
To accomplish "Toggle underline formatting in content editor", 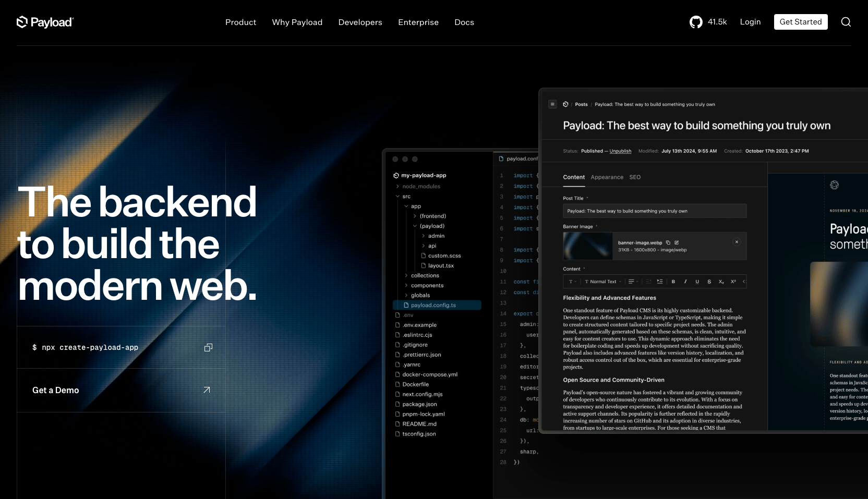I will tap(697, 282).
